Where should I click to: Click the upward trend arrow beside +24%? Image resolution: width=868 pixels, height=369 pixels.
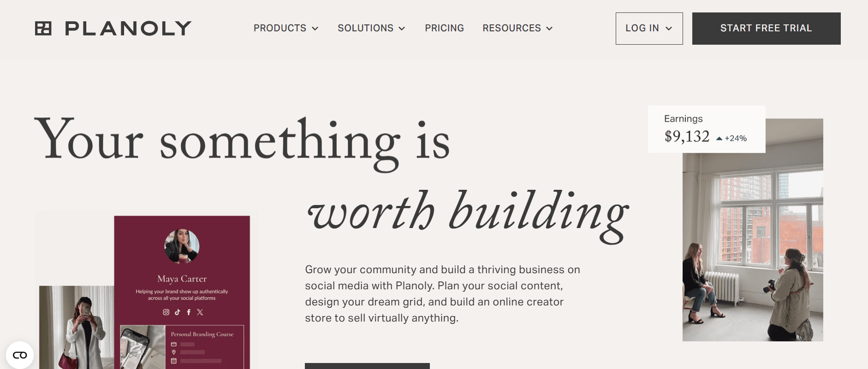[719, 137]
